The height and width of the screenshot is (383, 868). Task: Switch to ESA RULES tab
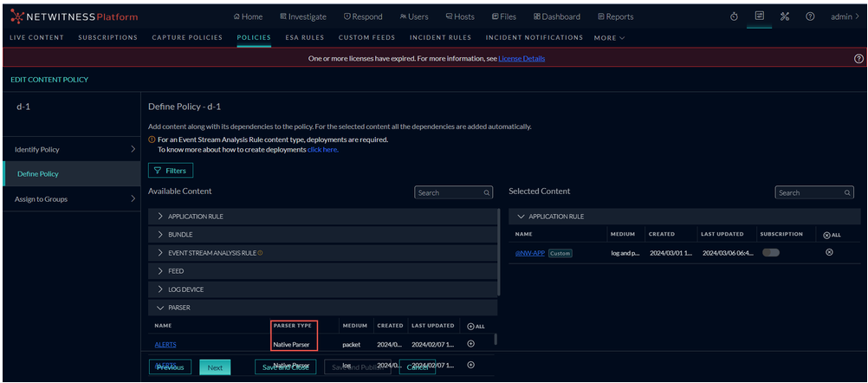click(304, 37)
